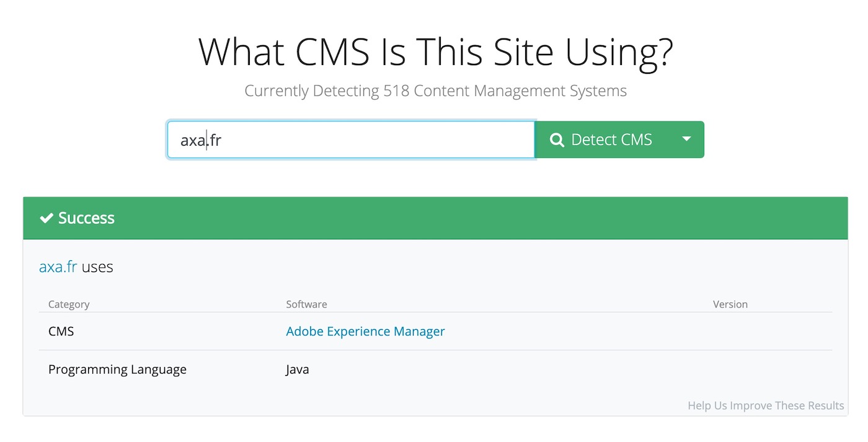The width and height of the screenshot is (868, 442).
Task: Click the 'Currently Detecting 518' subtitle
Action: coord(435,91)
